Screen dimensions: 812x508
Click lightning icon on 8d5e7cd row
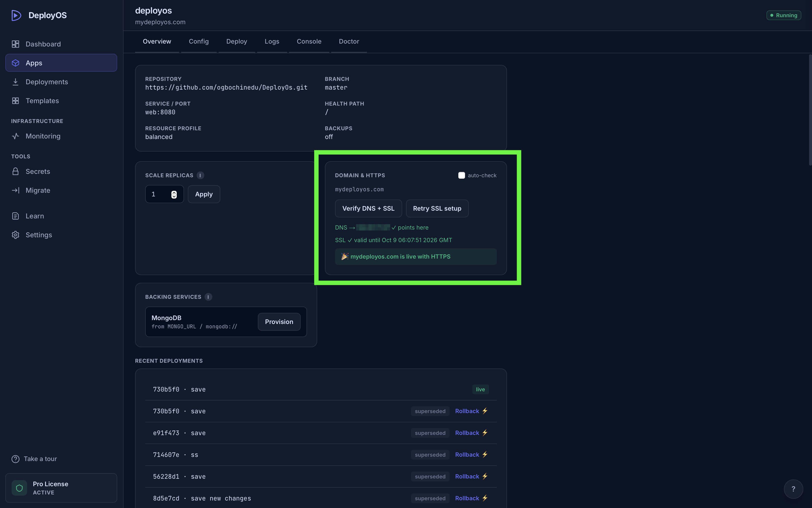pyautogui.click(x=485, y=498)
